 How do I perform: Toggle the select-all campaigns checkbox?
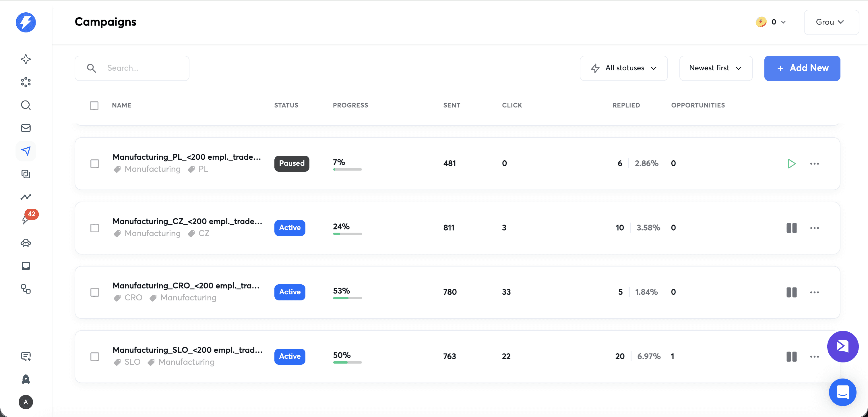click(94, 105)
